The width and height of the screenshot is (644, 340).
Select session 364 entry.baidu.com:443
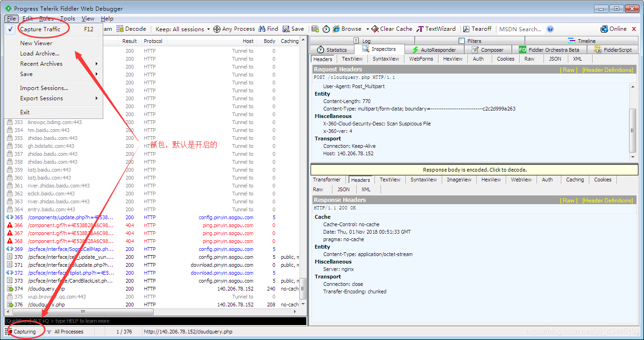[152, 209]
